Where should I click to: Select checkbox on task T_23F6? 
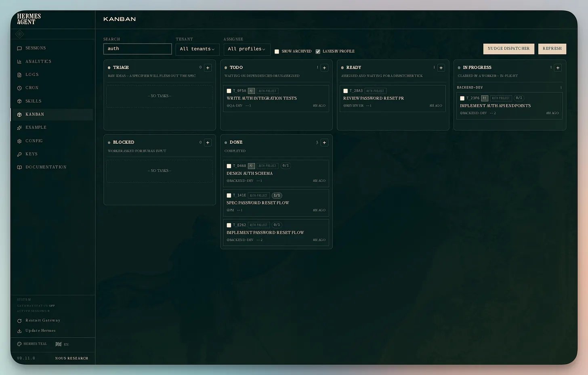(x=462, y=98)
